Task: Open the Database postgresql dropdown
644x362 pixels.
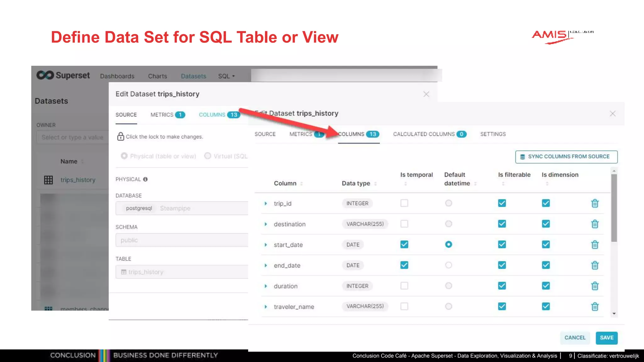Action: click(182, 208)
